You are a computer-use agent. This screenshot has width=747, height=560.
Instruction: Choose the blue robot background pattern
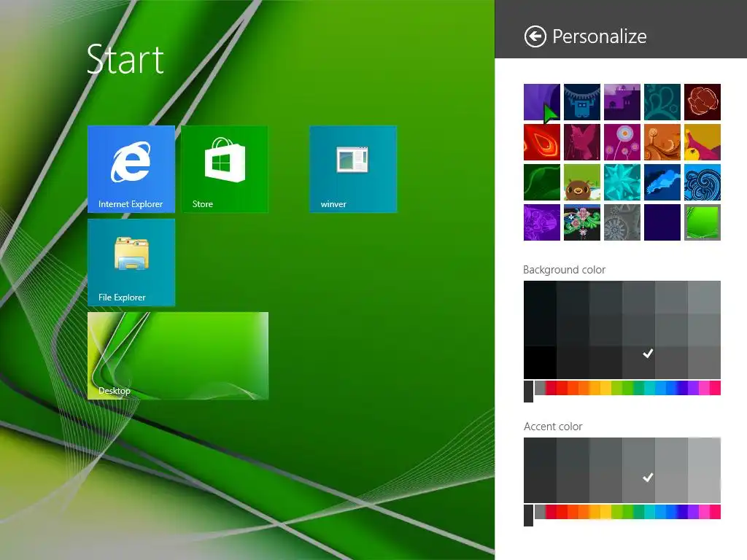581,102
